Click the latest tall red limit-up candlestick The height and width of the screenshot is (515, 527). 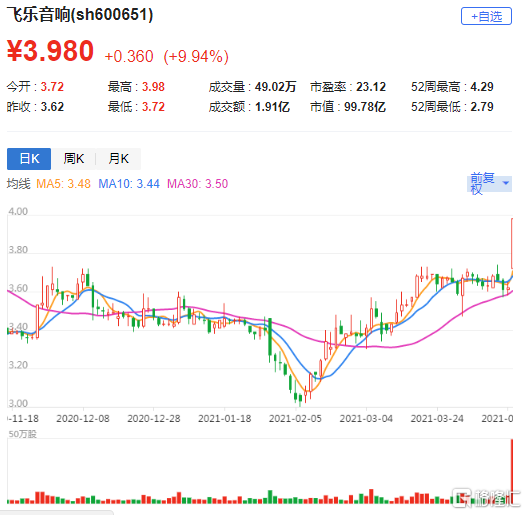coord(512,243)
